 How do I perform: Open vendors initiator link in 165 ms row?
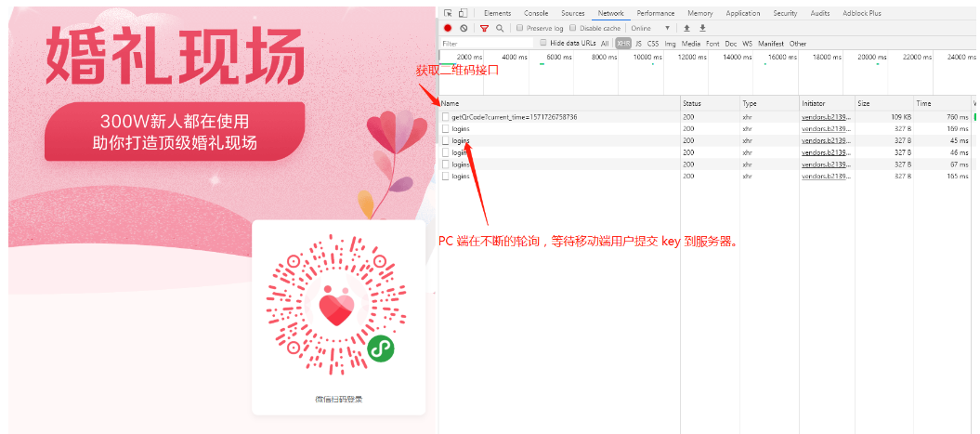(x=826, y=177)
